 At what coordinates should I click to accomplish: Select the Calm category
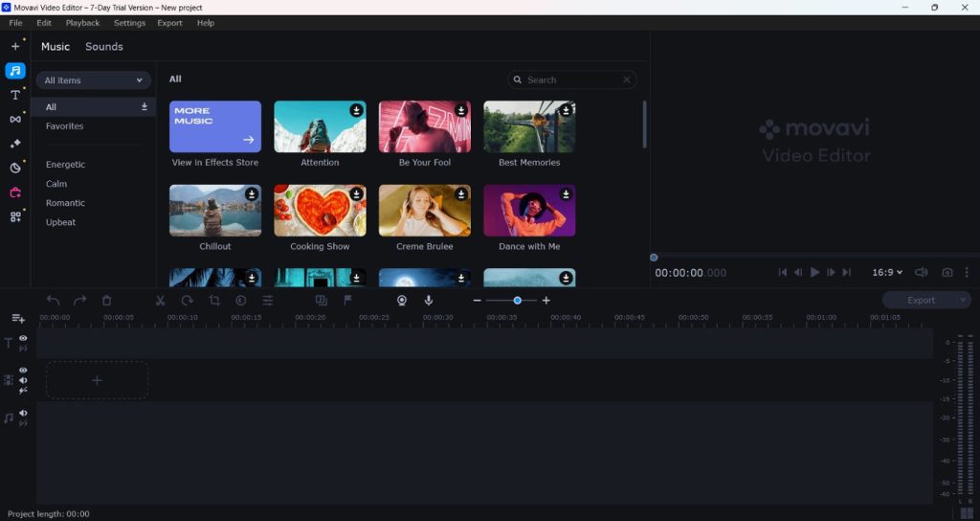pos(56,184)
